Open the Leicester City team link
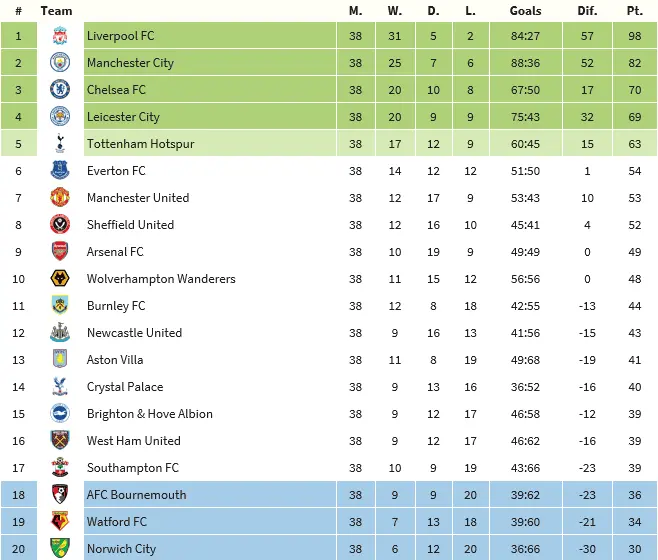Viewport: 658px width, 560px height. 123,117
